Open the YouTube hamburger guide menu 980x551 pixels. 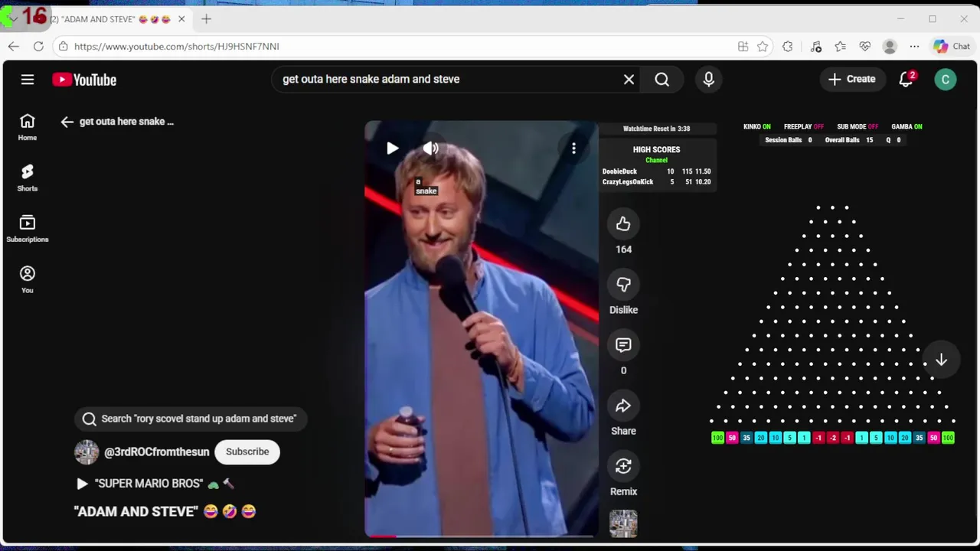pyautogui.click(x=28, y=80)
